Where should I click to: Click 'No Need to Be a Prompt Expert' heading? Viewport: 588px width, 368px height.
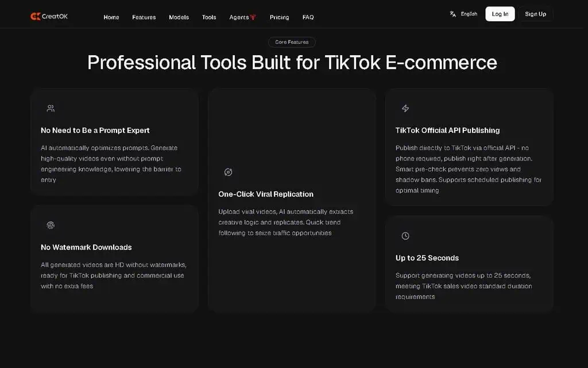click(x=95, y=131)
